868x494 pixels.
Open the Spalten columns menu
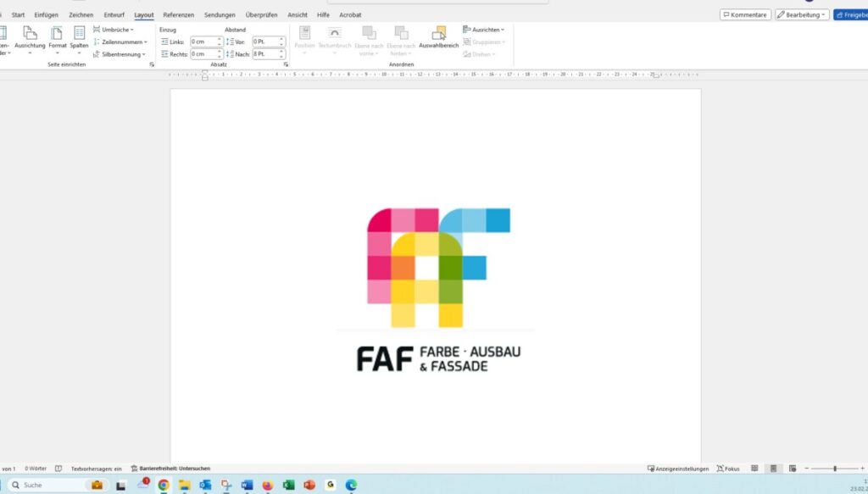point(79,40)
